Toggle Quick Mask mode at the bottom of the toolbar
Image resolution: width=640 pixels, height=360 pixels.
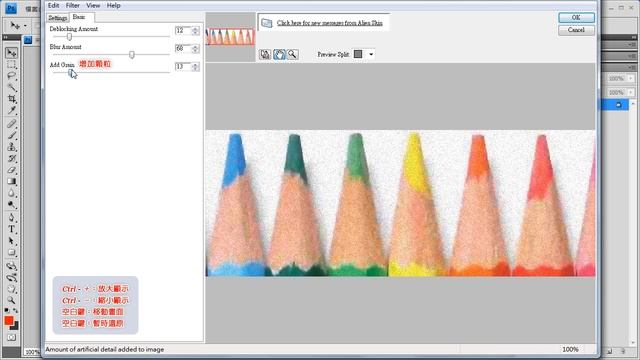coord(11,338)
